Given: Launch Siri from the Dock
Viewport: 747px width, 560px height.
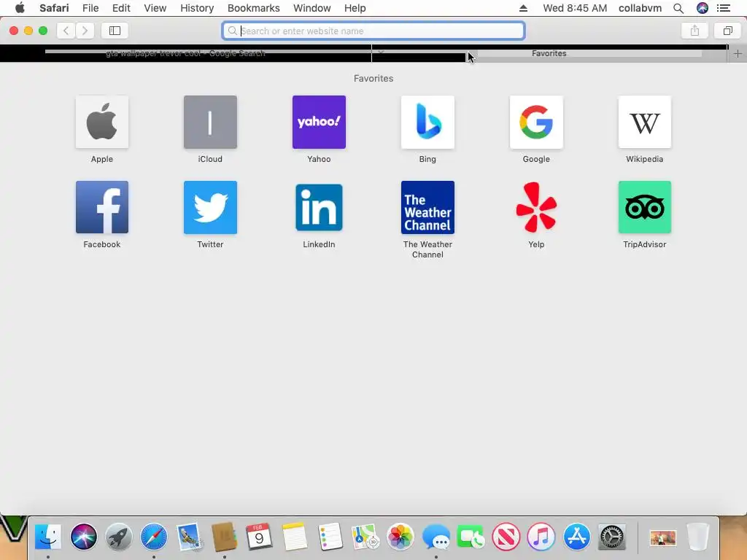Looking at the screenshot, I should click(83, 537).
